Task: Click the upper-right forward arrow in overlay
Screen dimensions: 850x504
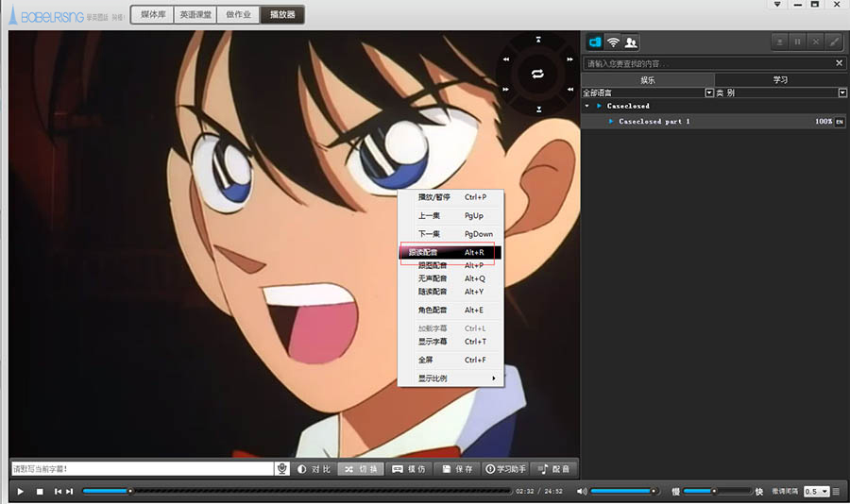Action: coord(569,59)
